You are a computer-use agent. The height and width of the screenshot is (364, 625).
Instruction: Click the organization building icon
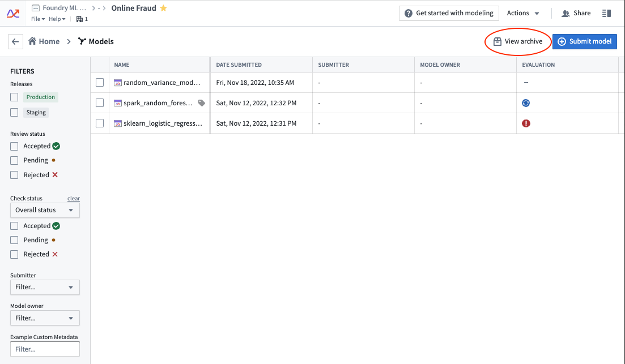(x=79, y=19)
